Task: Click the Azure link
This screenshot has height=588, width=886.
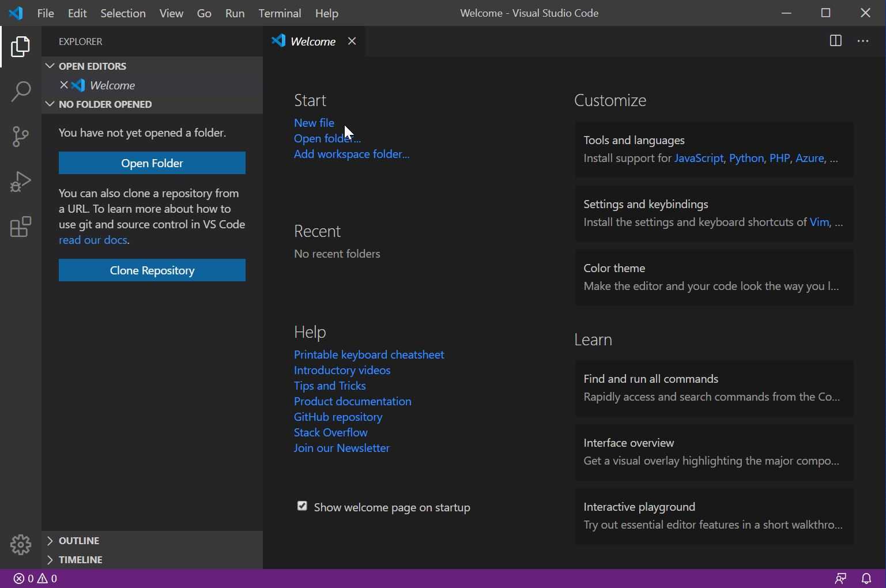Action: click(810, 158)
